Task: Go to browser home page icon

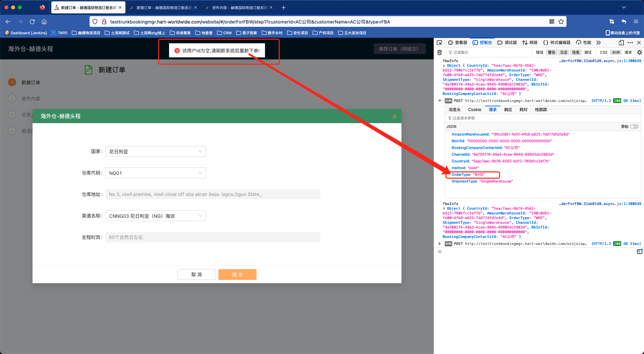Action: [x=44, y=22]
